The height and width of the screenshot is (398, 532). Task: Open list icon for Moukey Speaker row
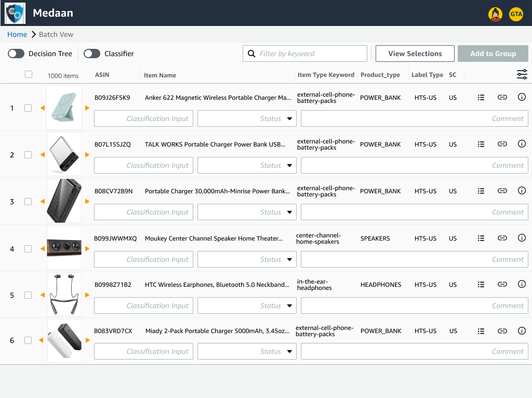click(x=481, y=238)
